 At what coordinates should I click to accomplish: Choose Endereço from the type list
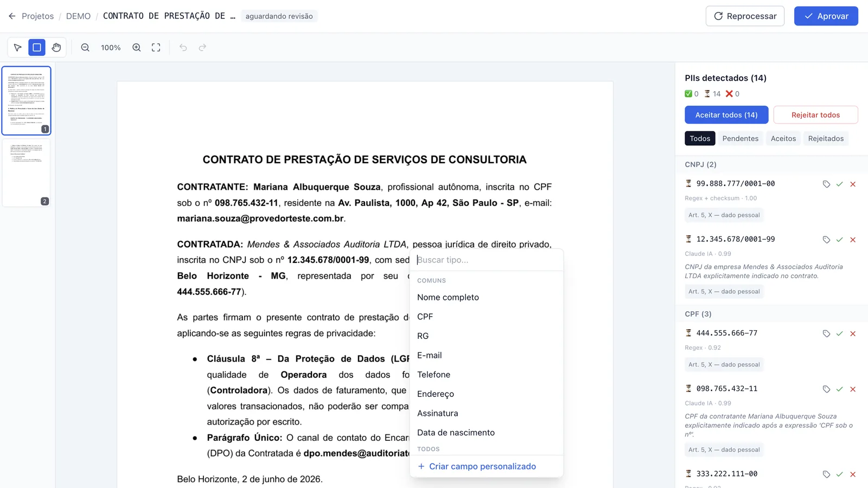tap(486, 394)
